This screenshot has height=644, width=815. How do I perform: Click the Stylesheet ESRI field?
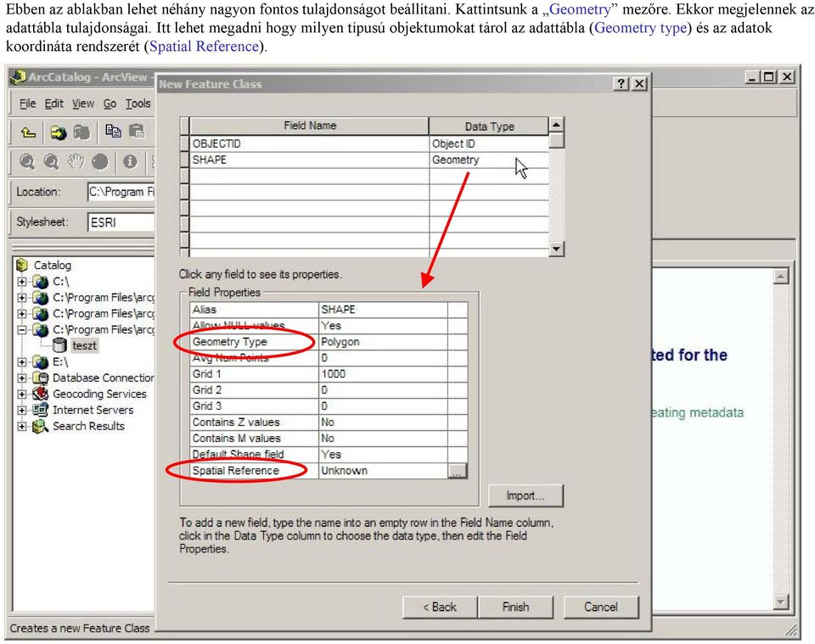[121, 222]
